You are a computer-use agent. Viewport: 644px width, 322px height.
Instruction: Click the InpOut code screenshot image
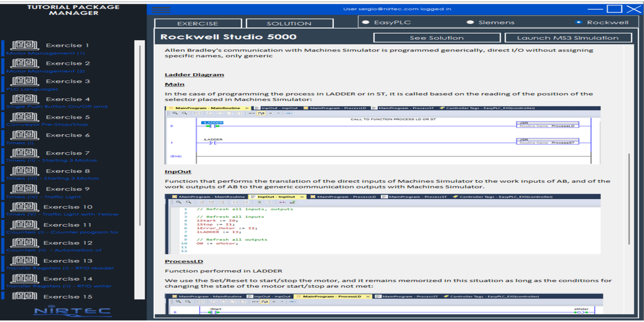[x=383, y=224]
